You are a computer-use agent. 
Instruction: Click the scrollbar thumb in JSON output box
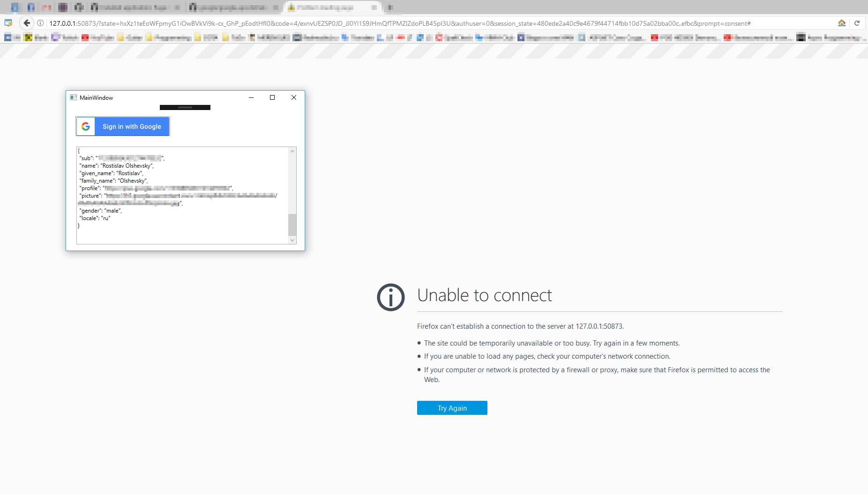(x=292, y=225)
